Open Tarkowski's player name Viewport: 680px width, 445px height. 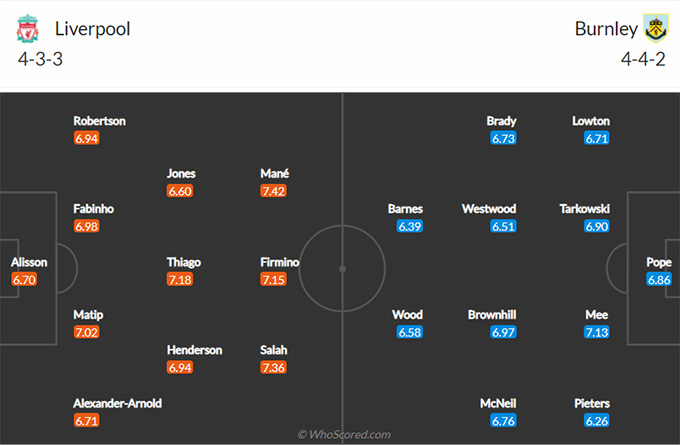tap(584, 209)
